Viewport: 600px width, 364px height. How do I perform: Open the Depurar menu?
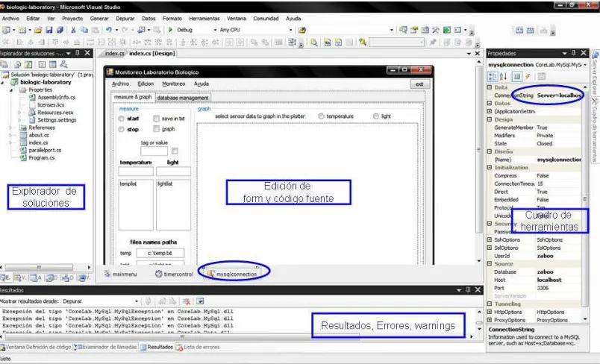(125, 19)
